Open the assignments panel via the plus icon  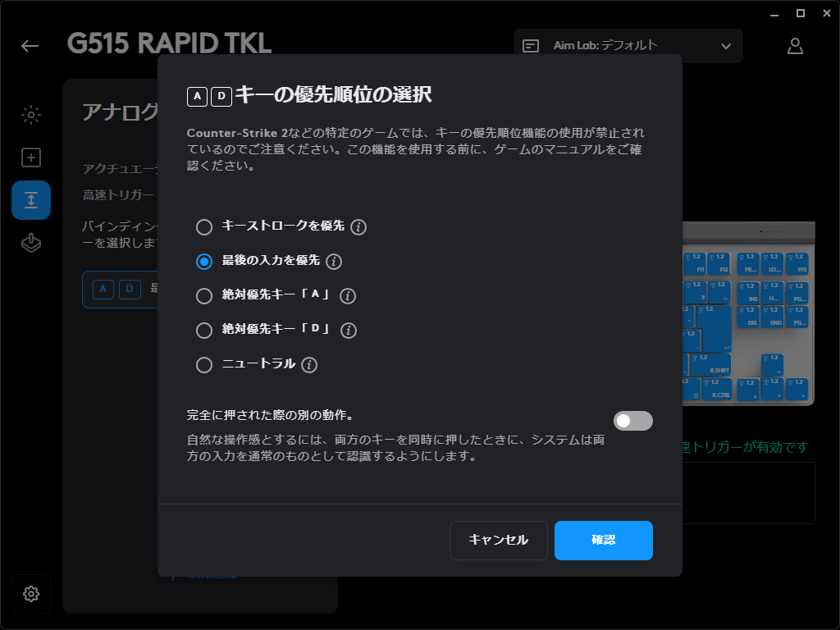(30, 157)
